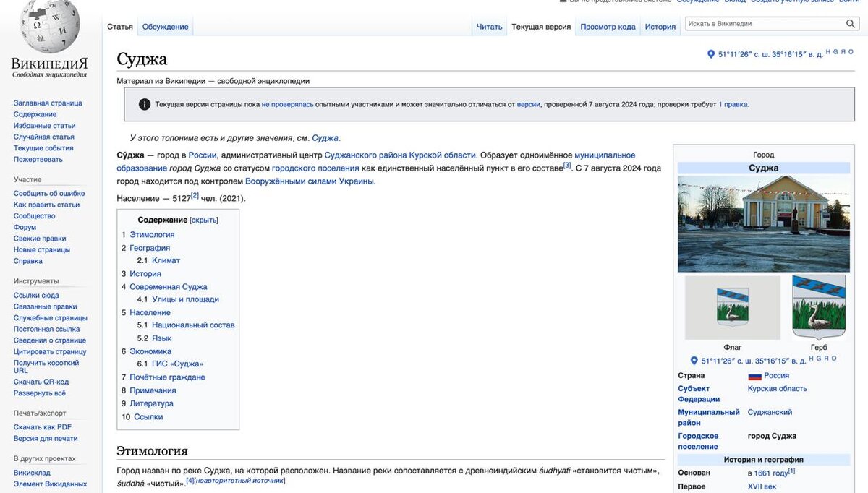The image size is (868, 493).
Task: Open the Содержание sidebar link
Action: pos(35,114)
